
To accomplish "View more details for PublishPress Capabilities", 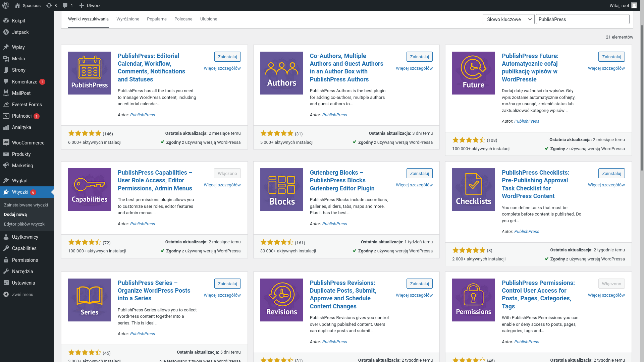I will pyautogui.click(x=222, y=185).
